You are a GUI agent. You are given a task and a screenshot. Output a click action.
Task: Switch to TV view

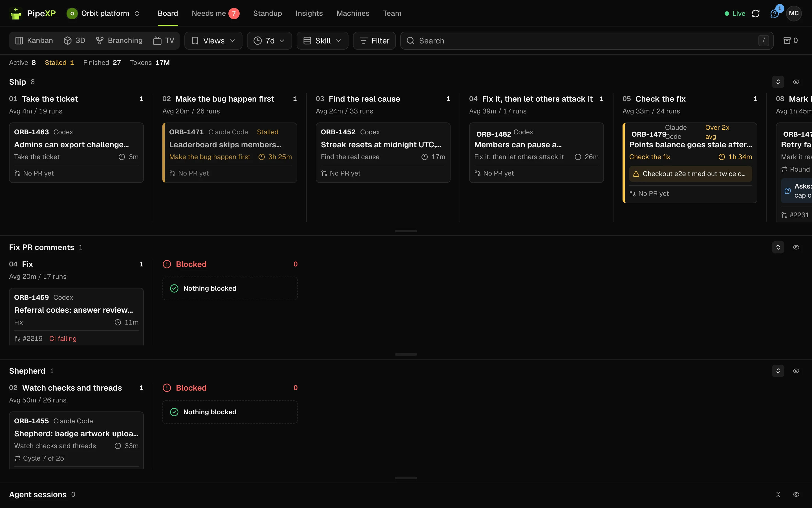(x=164, y=41)
